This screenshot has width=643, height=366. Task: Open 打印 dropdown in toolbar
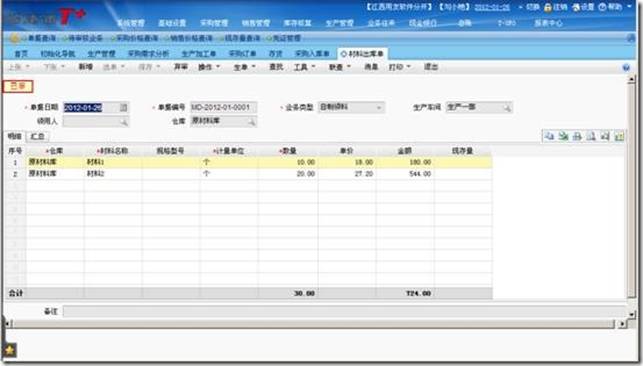click(399, 67)
